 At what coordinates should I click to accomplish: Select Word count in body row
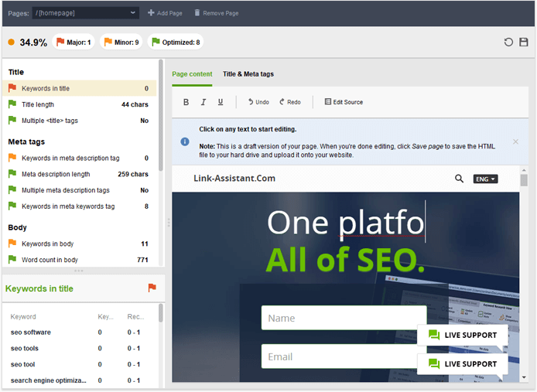[x=80, y=260]
